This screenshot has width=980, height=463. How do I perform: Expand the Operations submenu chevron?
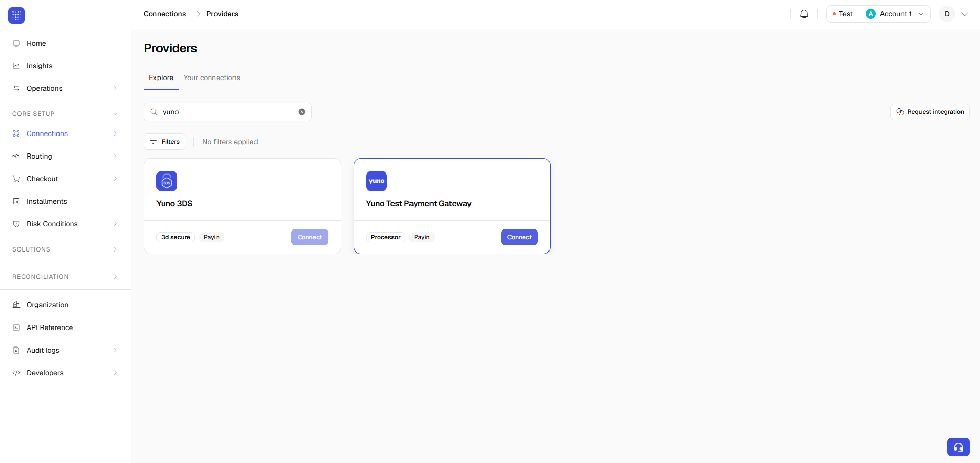click(x=115, y=88)
